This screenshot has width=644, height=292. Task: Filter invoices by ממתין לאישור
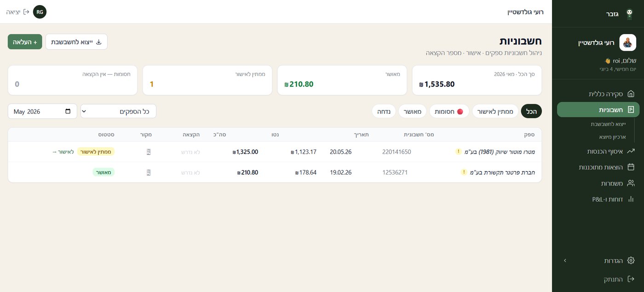[x=495, y=111]
